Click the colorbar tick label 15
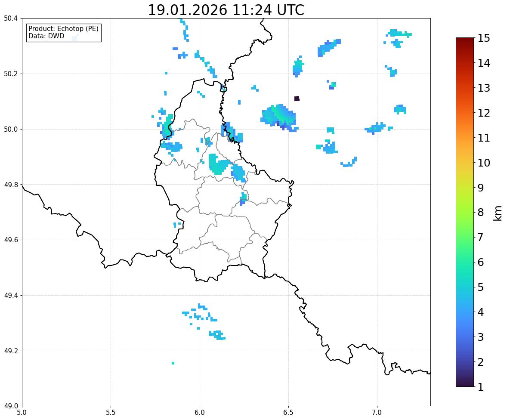Screen dimensions: 507x420 coord(484,38)
